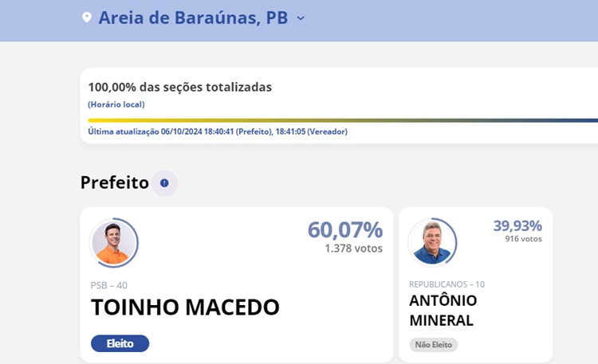Click the Horário local link
The image size is (598, 364).
[x=116, y=104]
